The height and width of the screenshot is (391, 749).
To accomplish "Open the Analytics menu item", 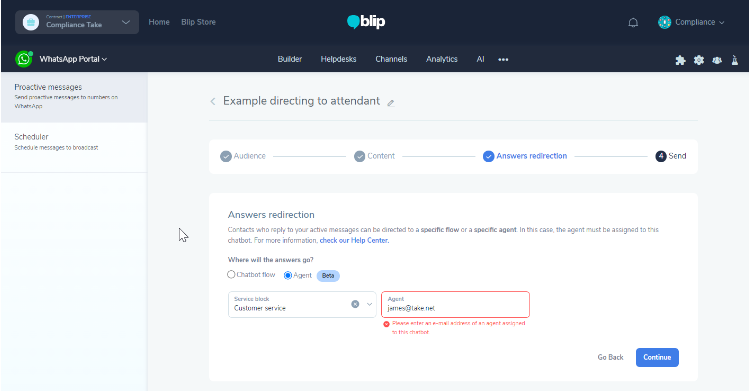I will coord(441,59).
